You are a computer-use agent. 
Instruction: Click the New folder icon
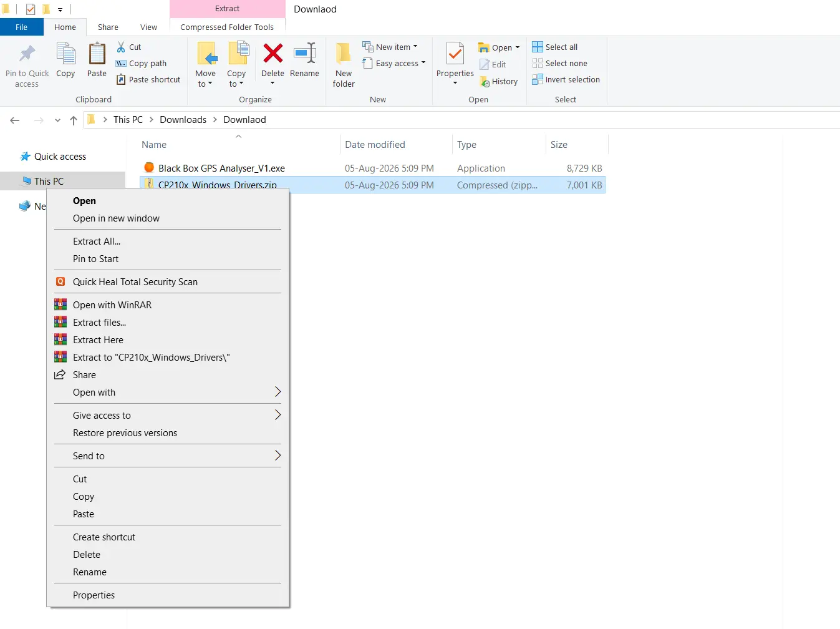344,54
